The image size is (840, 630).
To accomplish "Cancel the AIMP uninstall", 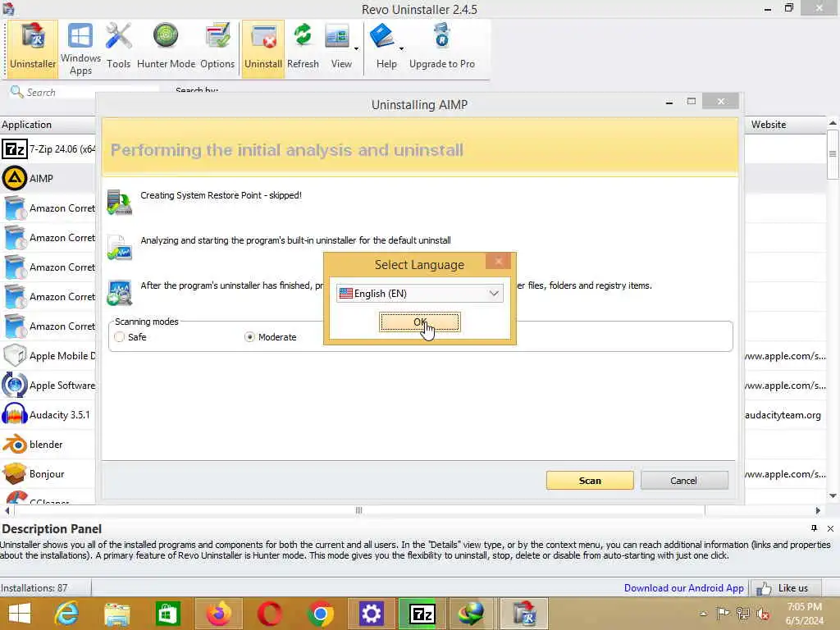I will pyautogui.click(x=684, y=481).
